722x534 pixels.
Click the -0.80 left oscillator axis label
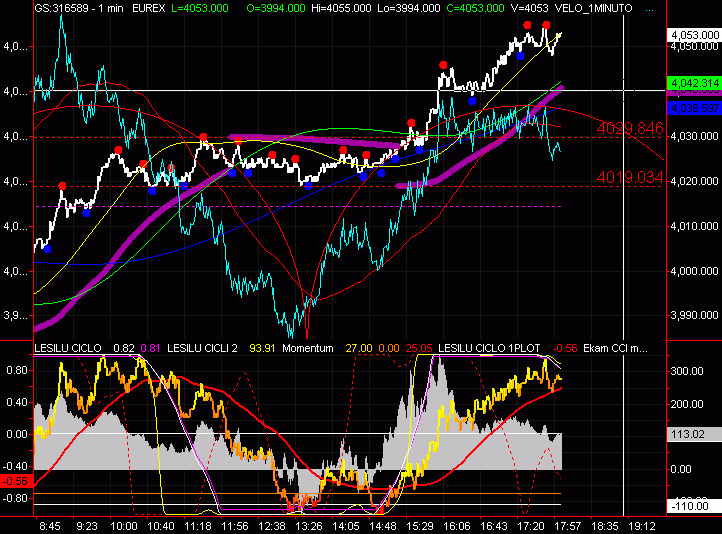click(x=15, y=498)
